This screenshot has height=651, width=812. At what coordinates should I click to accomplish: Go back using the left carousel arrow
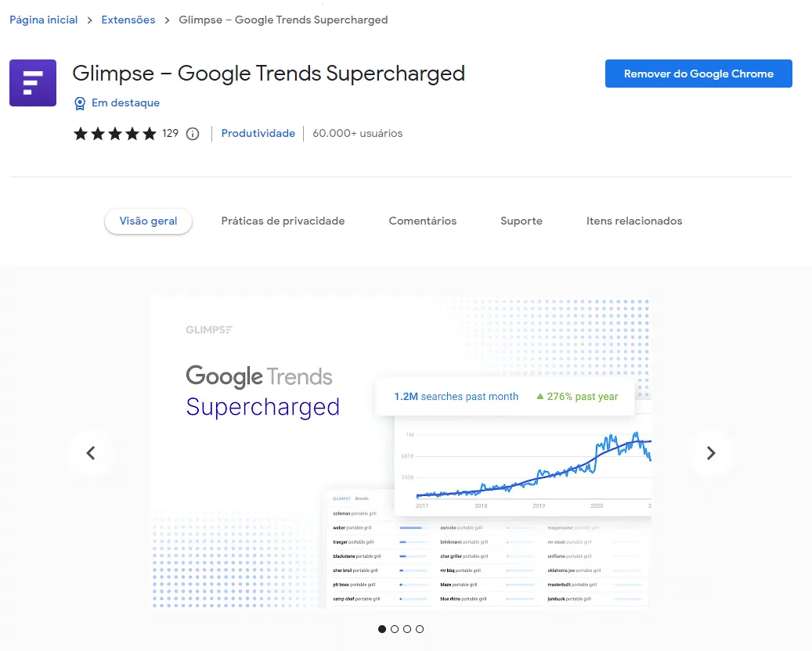pos(91,453)
